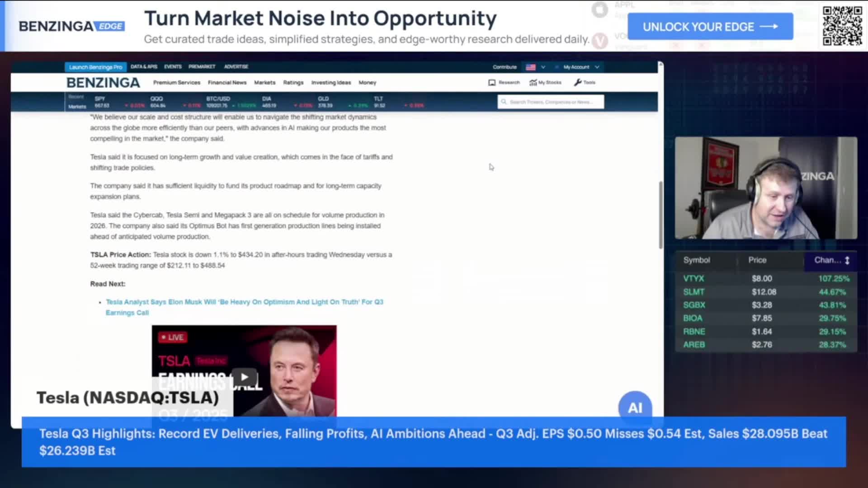Open the region selector chevron beside the flag
Viewport: 868px width, 488px height.
[x=543, y=67]
